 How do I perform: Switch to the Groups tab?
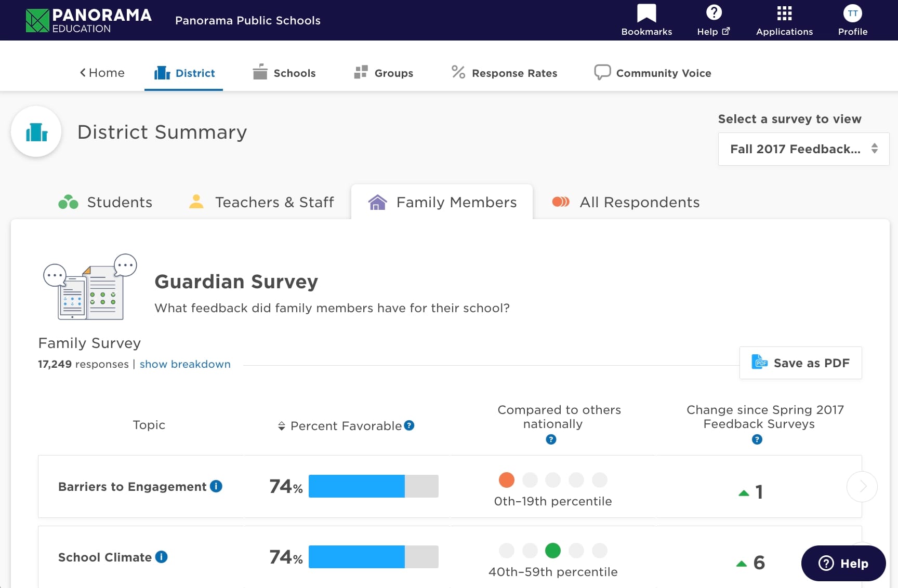384,73
